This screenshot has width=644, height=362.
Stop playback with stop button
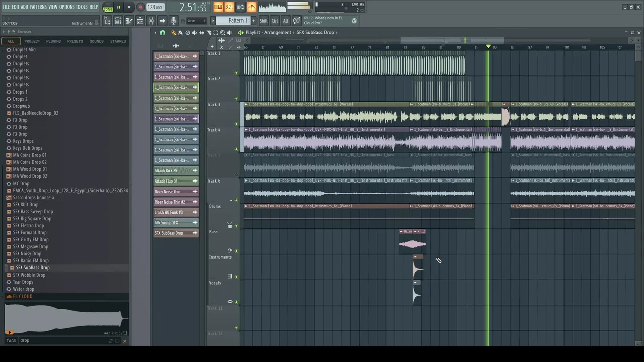tap(129, 8)
